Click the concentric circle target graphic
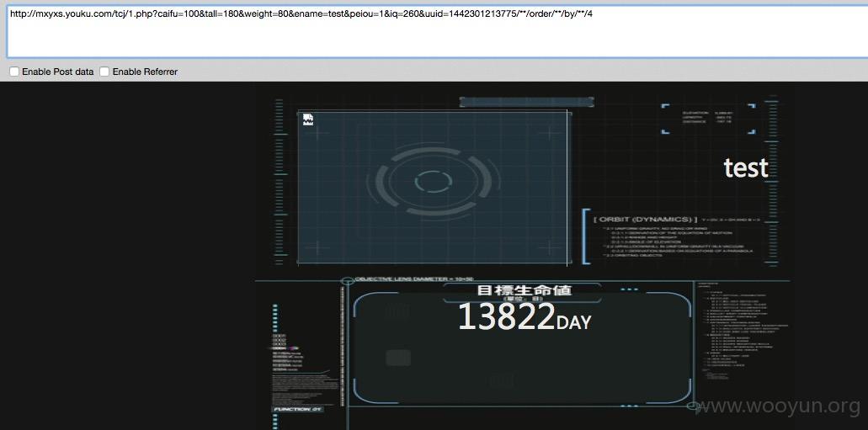 [x=434, y=181]
